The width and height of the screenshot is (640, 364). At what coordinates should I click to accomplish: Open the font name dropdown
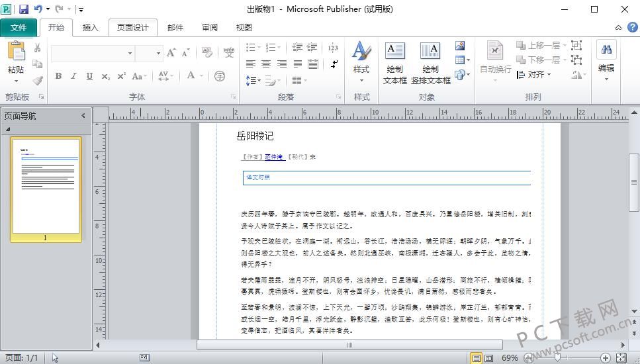tap(130, 54)
